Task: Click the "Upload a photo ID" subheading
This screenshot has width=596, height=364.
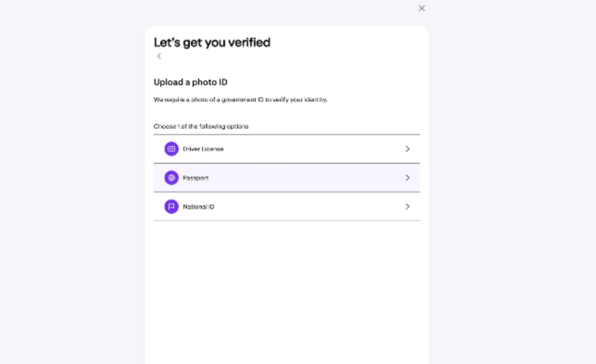Action: [x=190, y=82]
